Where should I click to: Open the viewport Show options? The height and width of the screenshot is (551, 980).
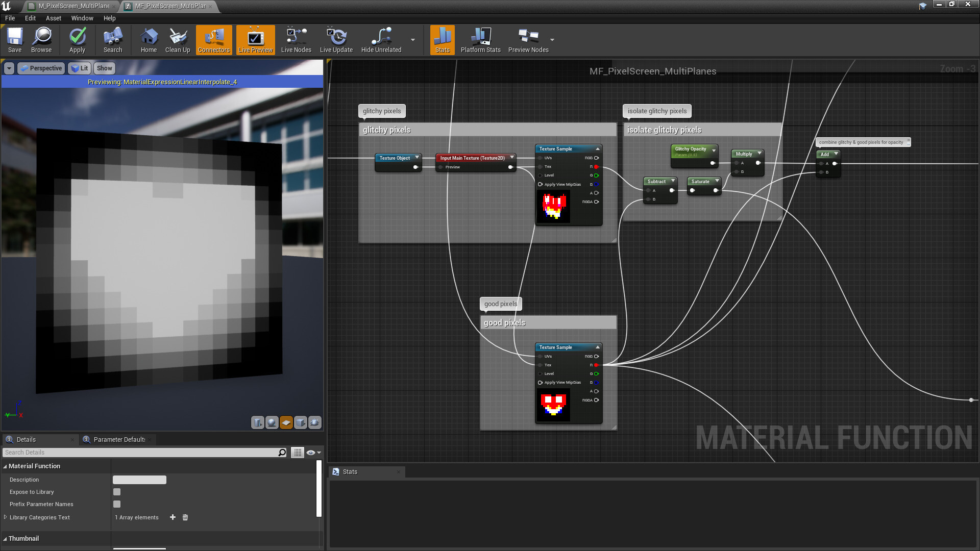[x=104, y=68]
